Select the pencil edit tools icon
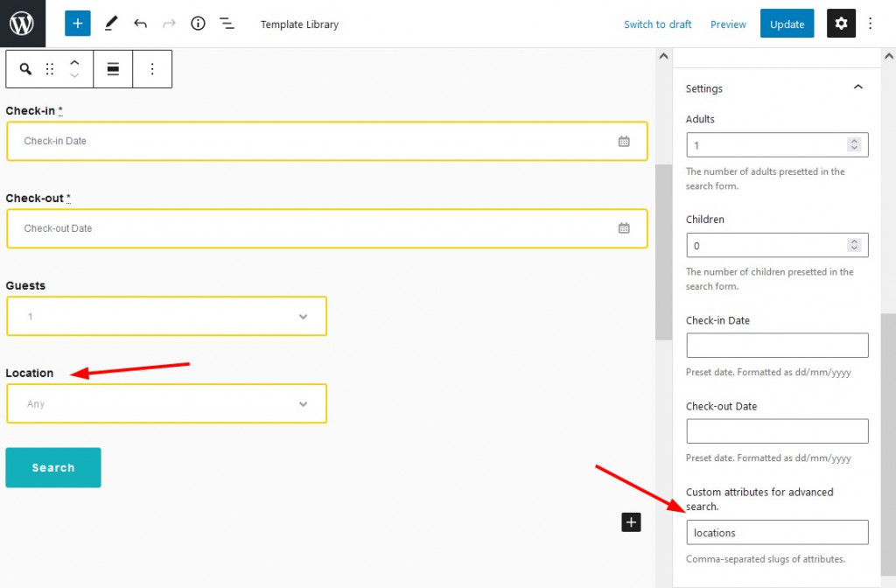 111,24
